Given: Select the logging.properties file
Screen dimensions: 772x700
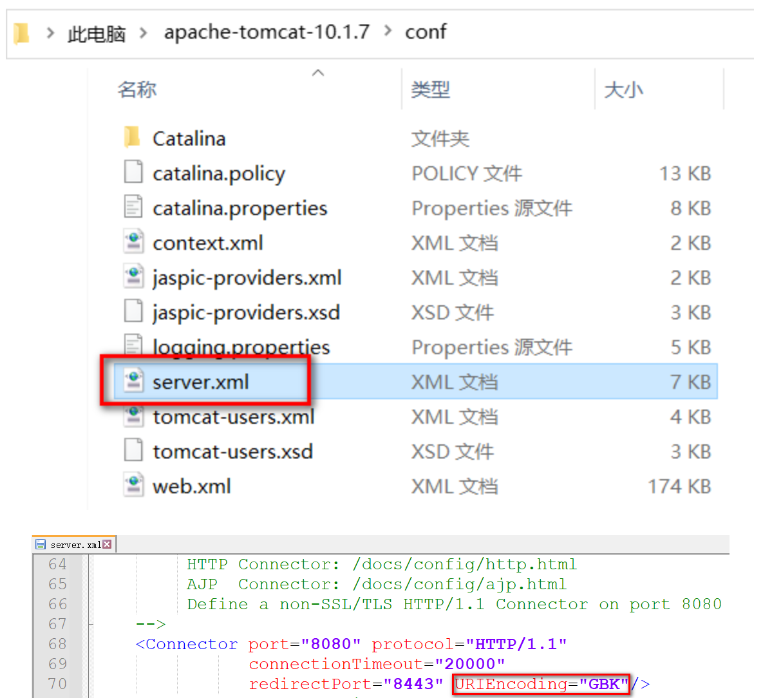Looking at the screenshot, I should (x=241, y=348).
